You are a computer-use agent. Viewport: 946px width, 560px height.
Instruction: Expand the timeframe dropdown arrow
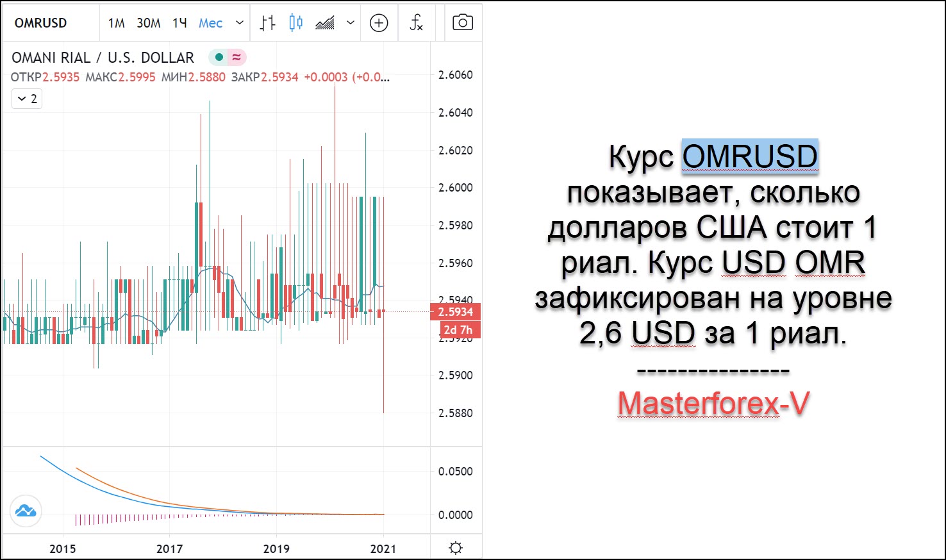coord(240,23)
